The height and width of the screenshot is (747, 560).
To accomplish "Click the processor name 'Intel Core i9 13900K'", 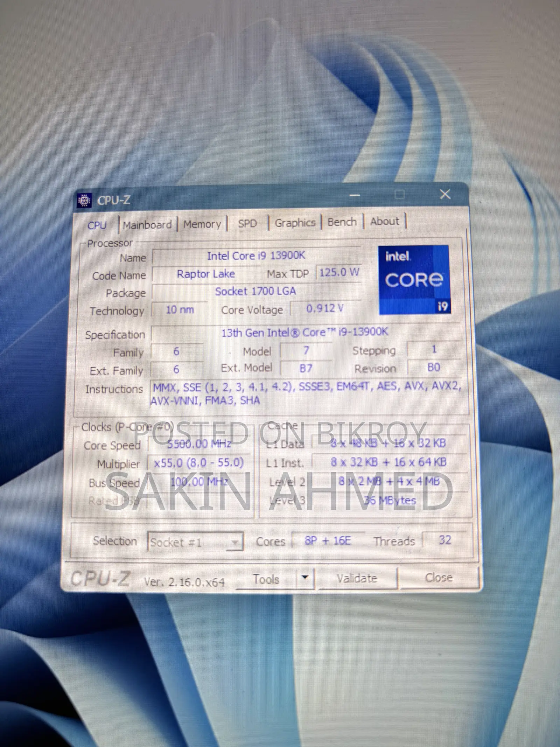I will [x=256, y=256].
